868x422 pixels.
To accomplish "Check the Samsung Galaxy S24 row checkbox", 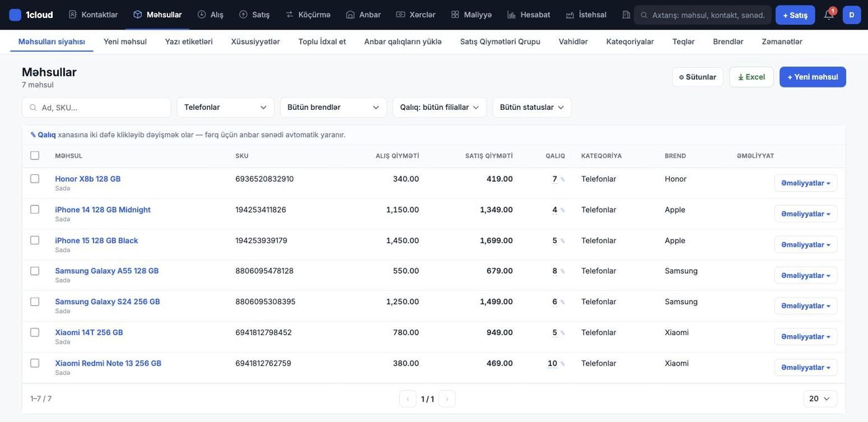I will pos(35,302).
